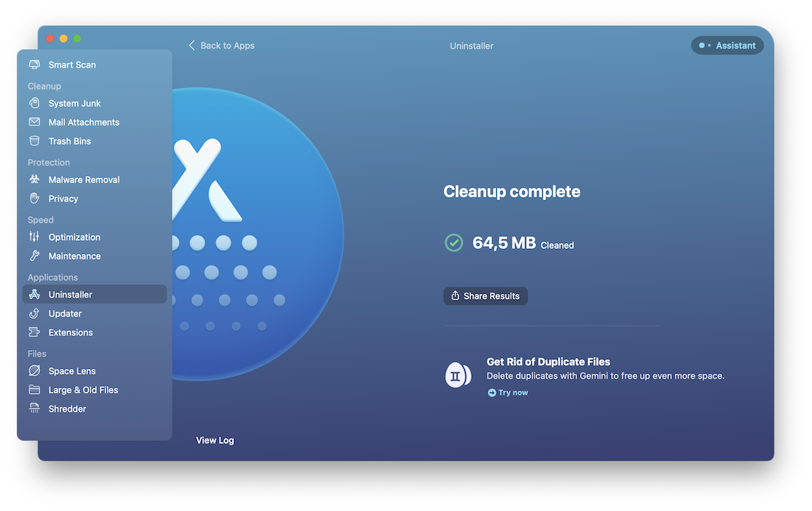Open the Shredder icon
Image resolution: width=812 pixels, height=511 pixels.
(35, 409)
